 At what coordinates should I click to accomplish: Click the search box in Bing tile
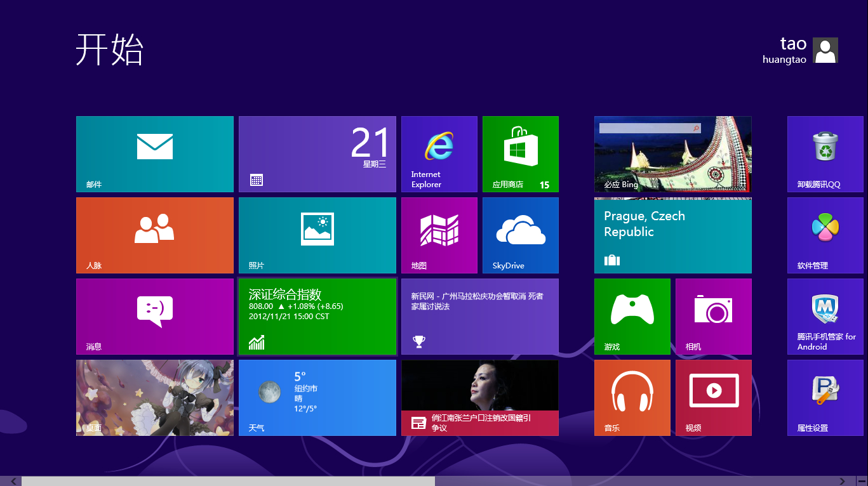[x=650, y=128]
